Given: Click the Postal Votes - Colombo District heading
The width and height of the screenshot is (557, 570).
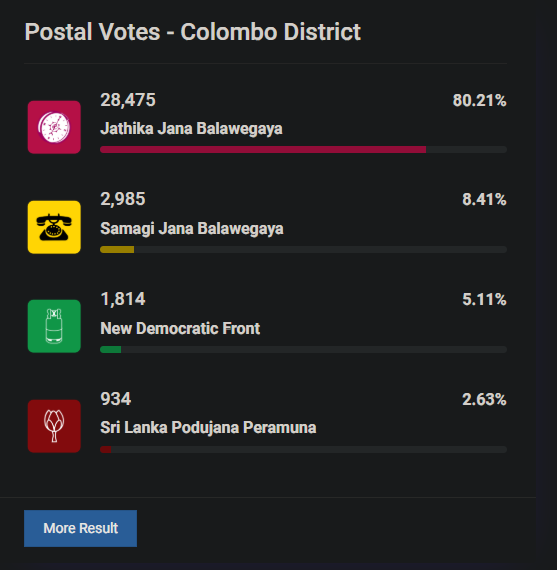Looking at the screenshot, I should click(193, 32).
